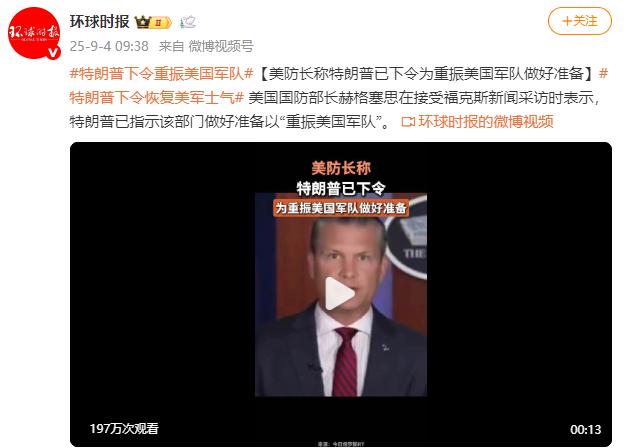Click the 197万次观看 view count

pyautogui.click(x=124, y=428)
